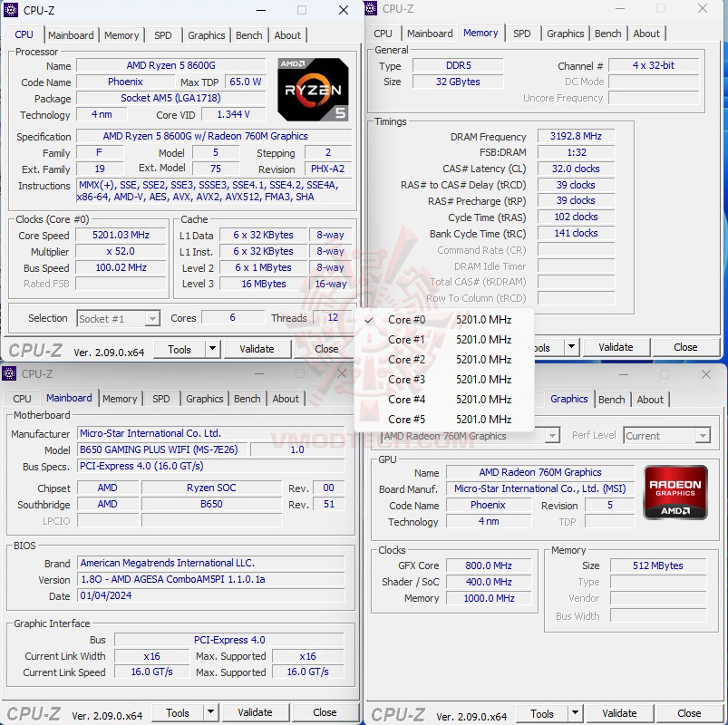This screenshot has width=728, height=725.
Task: Click the Core Speed 5201.03 MHz field
Action: [x=121, y=235]
